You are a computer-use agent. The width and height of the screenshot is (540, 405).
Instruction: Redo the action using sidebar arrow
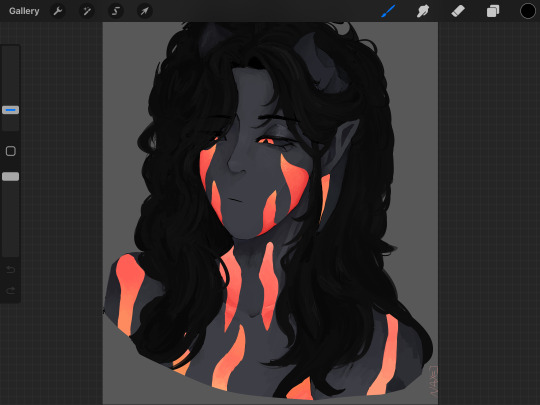(x=11, y=290)
